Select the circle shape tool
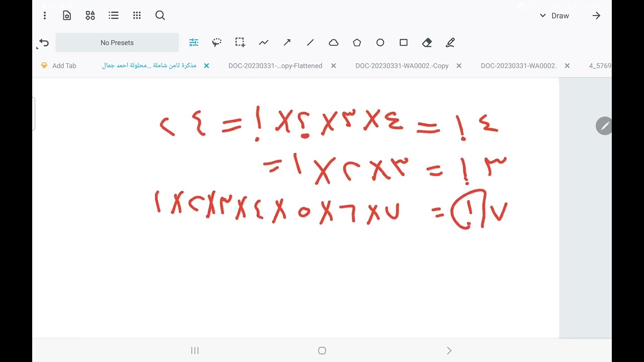This screenshot has width=644, height=362. [380, 43]
